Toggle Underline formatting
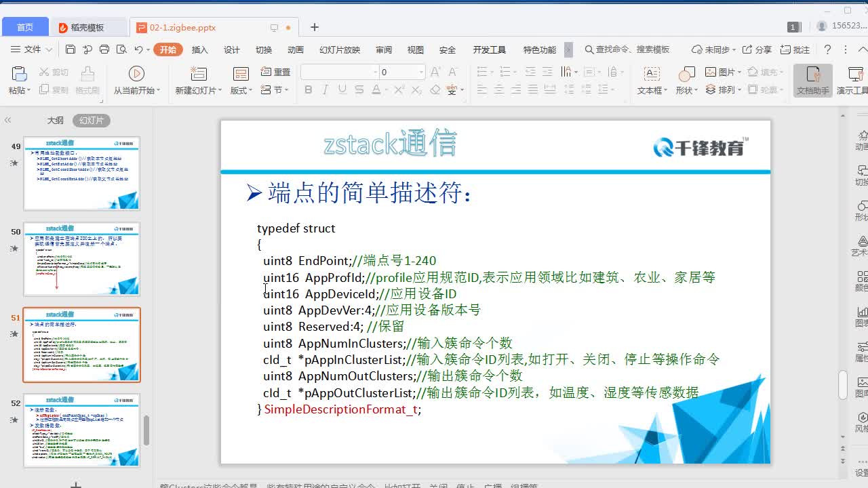 pyautogui.click(x=342, y=89)
